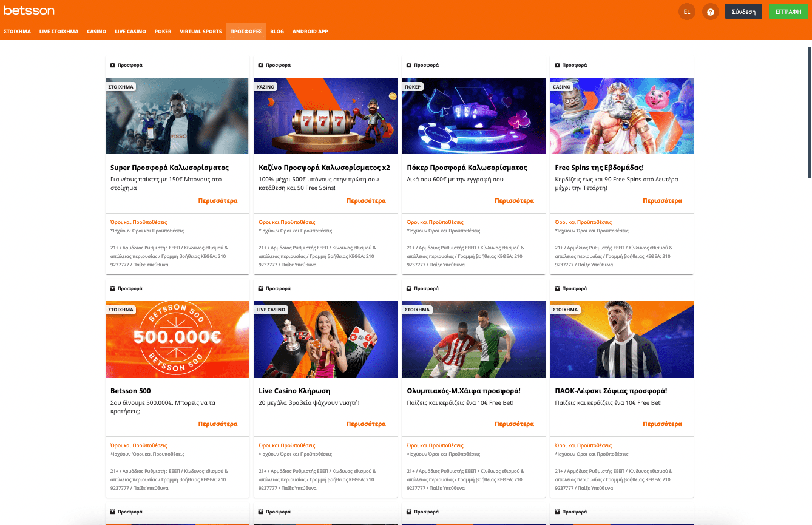Open the ANDROID APP menu item
The height and width of the screenshot is (525, 812).
click(310, 32)
